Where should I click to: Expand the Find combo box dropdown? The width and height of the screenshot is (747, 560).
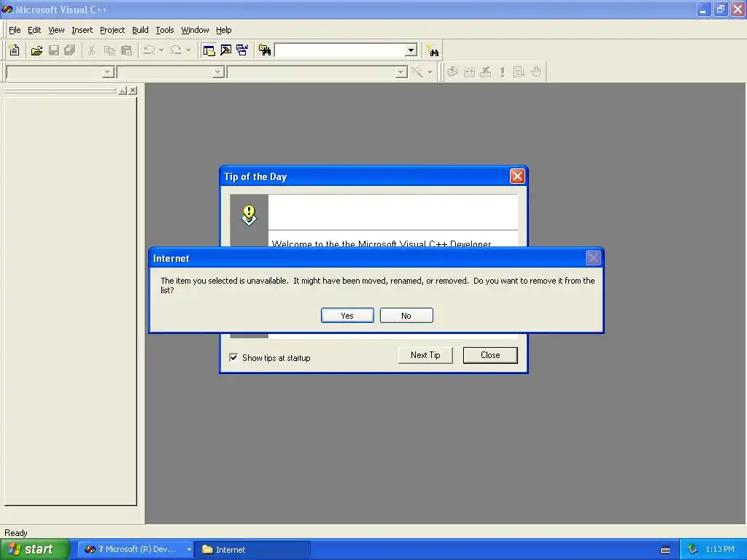[x=411, y=50]
